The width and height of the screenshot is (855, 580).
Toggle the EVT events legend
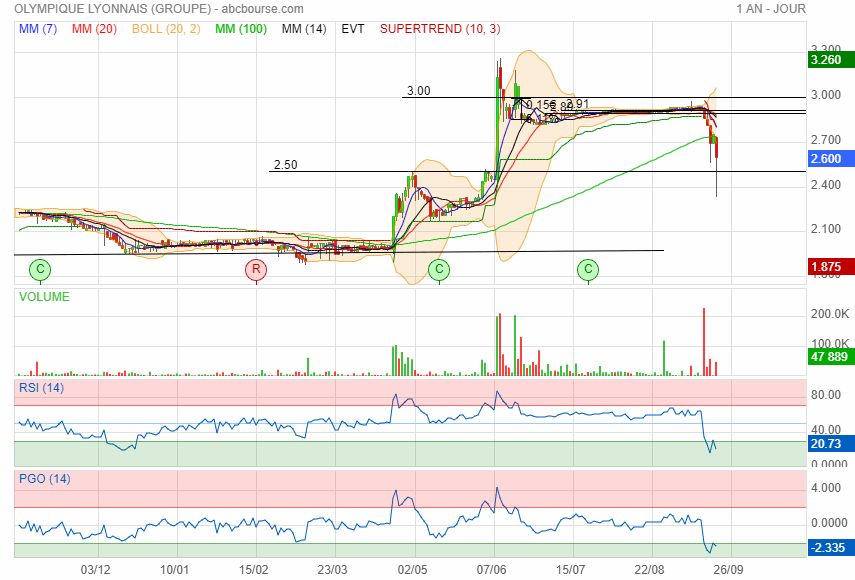pyautogui.click(x=353, y=29)
